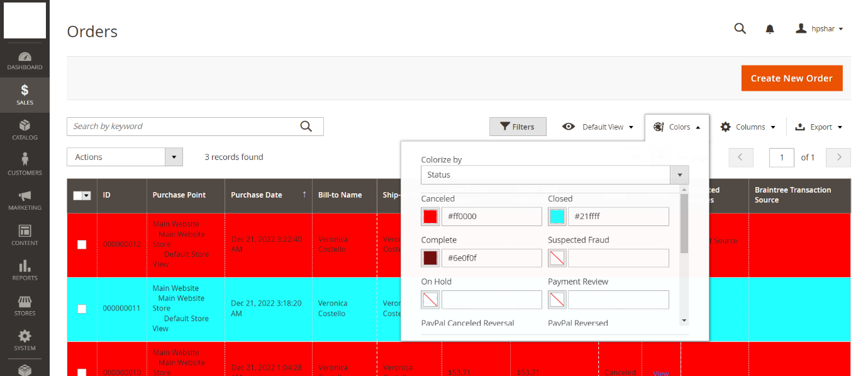Click the red Canceled color swatch
The width and height of the screenshot is (868, 376).
430,217
